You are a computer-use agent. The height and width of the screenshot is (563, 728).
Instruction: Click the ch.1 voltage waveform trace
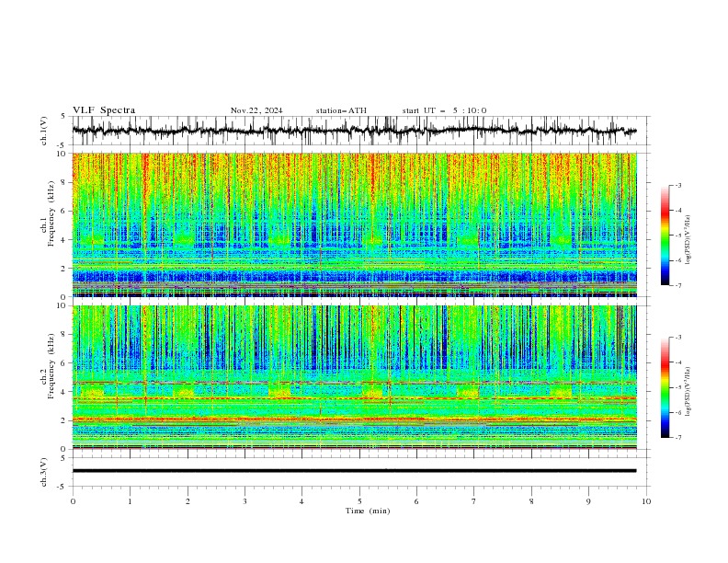coord(354,131)
